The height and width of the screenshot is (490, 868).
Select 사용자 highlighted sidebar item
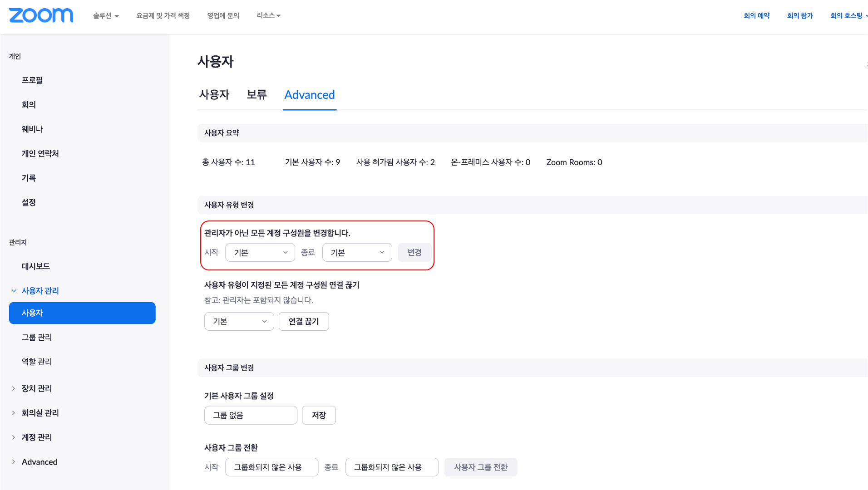82,313
